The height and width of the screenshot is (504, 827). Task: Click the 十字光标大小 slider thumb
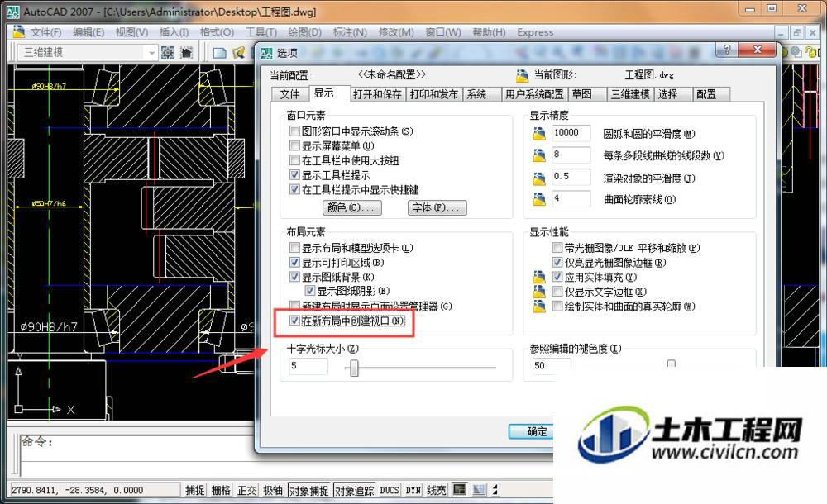click(x=355, y=368)
